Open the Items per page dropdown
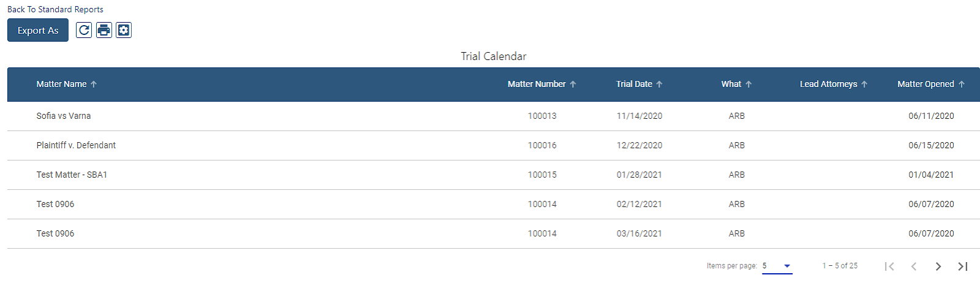 click(777, 266)
